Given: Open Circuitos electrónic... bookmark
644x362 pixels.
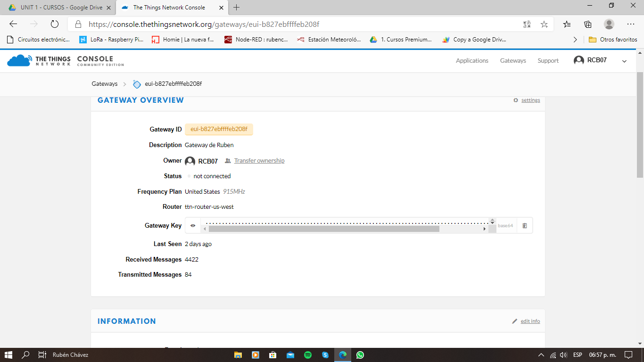Looking at the screenshot, I should pos(39,40).
